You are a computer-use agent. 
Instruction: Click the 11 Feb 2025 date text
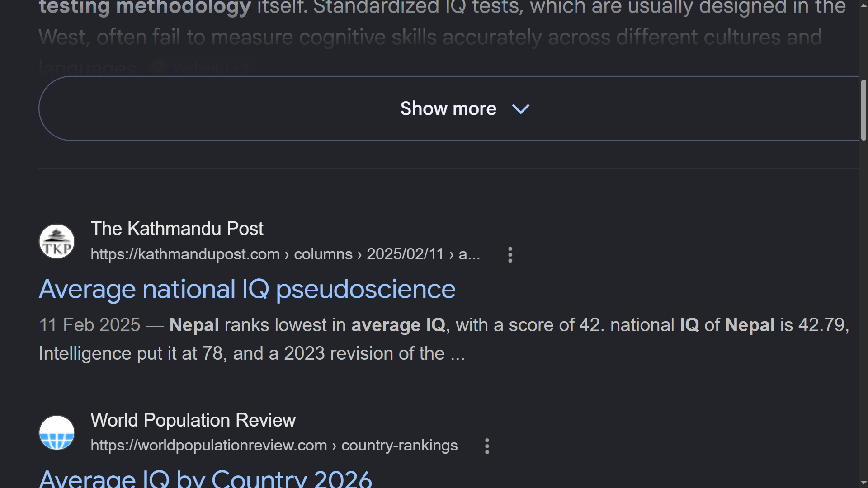(x=90, y=325)
